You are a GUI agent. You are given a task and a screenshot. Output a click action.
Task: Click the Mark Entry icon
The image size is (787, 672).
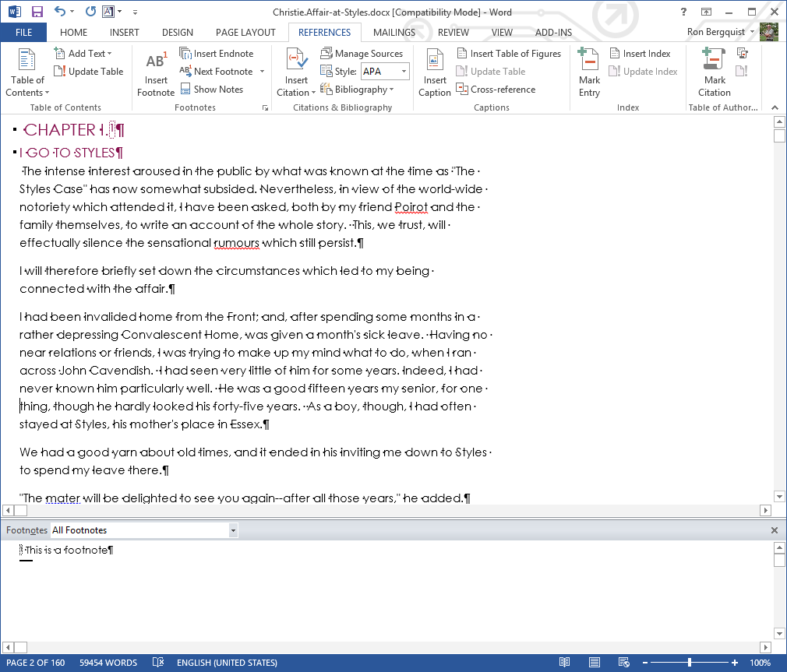pyautogui.click(x=589, y=62)
